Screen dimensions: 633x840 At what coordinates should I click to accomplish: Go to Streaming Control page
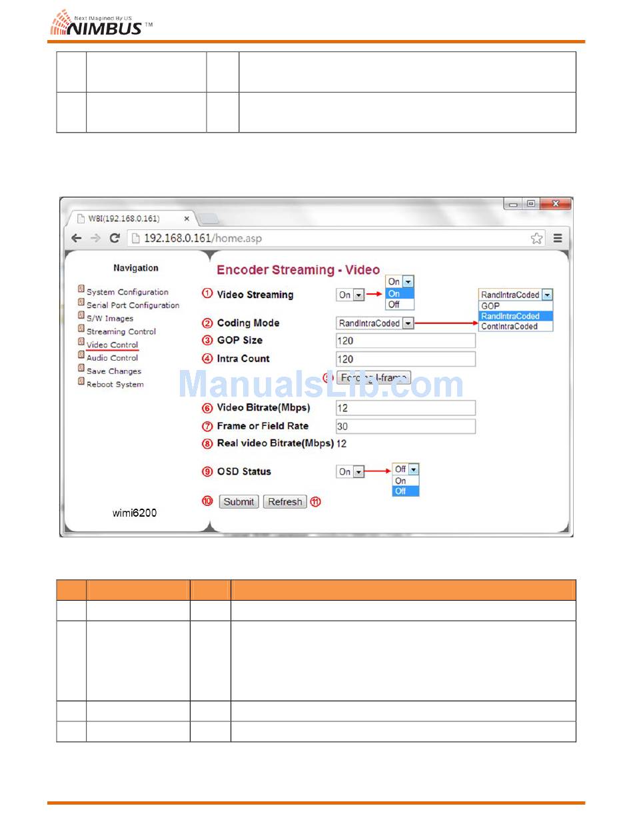[121, 331]
